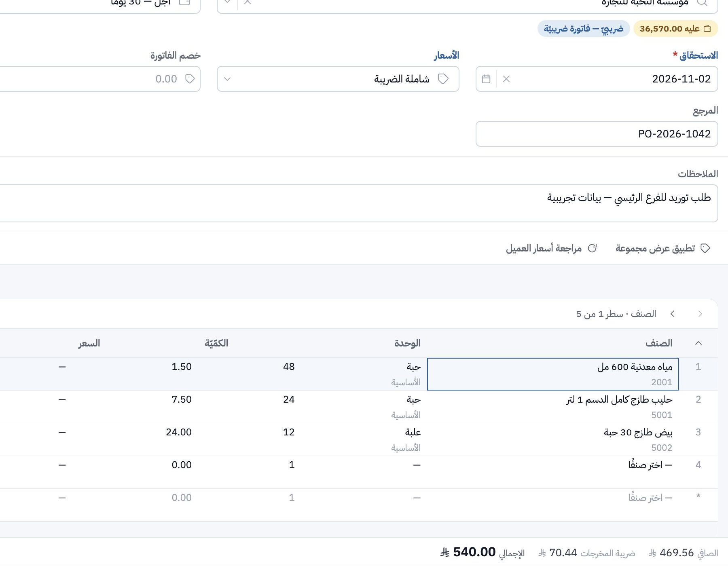Click the notes text area
The height and width of the screenshot is (566, 728).
(359, 203)
